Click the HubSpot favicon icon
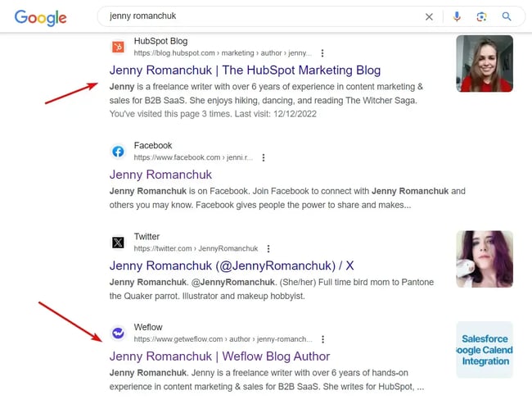The height and width of the screenshot is (404, 532). pyautogui.click(x=118, y=47)
